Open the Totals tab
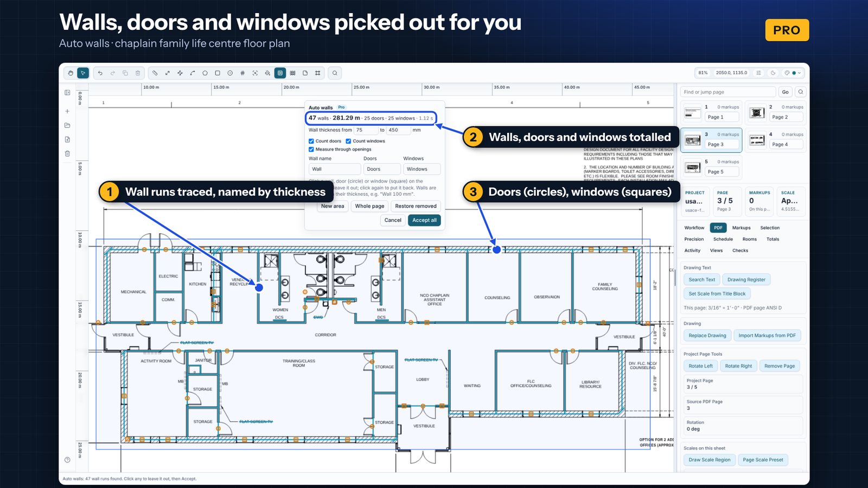This screenshot has width=868, height=488. [x=773, y=239]
